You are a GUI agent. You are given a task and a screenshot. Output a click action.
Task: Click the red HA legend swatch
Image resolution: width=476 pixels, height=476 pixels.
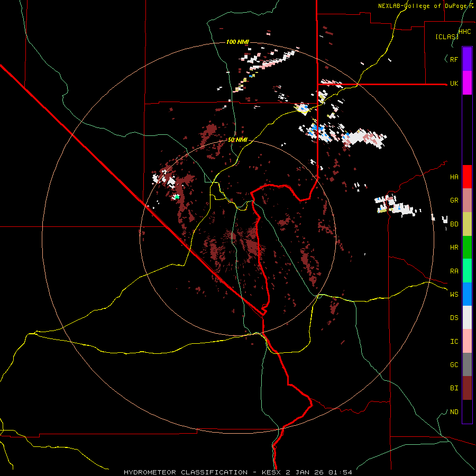point(467,177)
